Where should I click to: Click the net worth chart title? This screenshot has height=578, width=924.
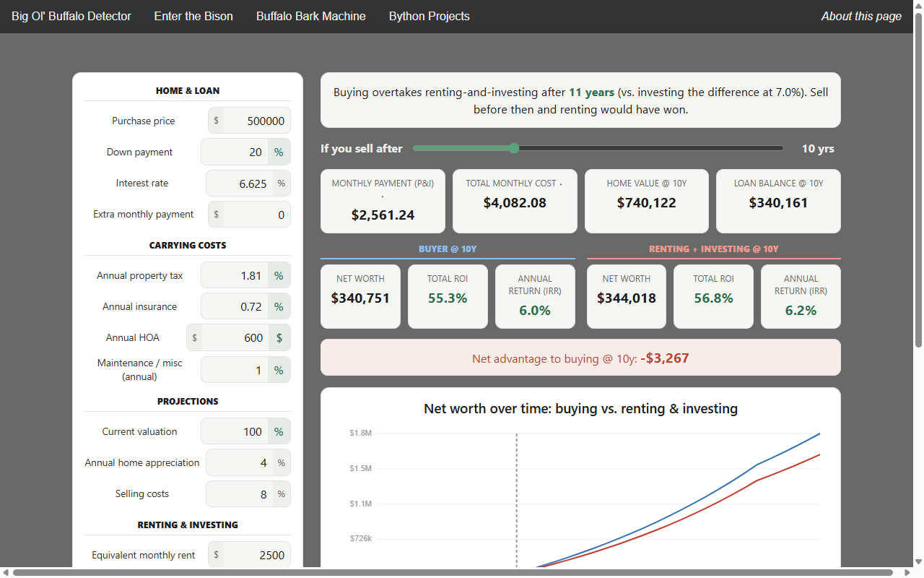[x=580, y=408]
